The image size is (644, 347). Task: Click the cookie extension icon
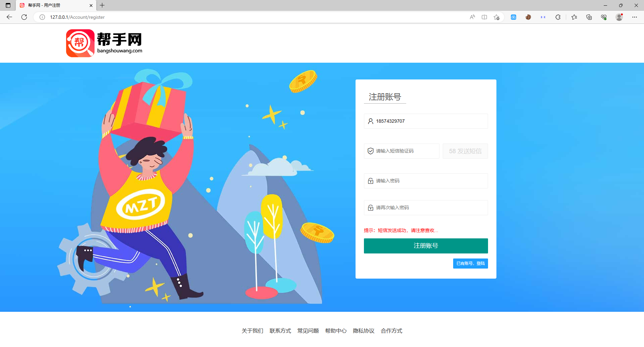pos(528,17)
